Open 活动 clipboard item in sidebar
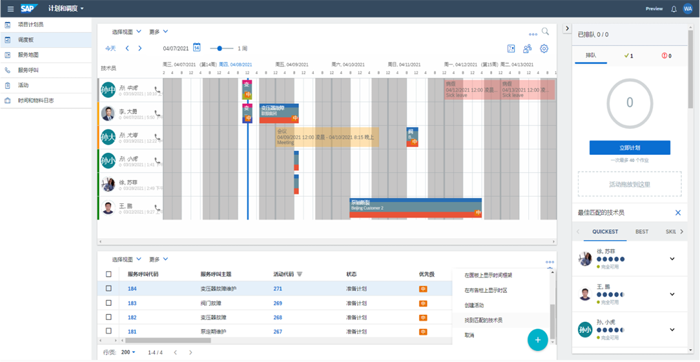Image resolution: width=700 pixels, height=362 pixels. coord(46,85)
